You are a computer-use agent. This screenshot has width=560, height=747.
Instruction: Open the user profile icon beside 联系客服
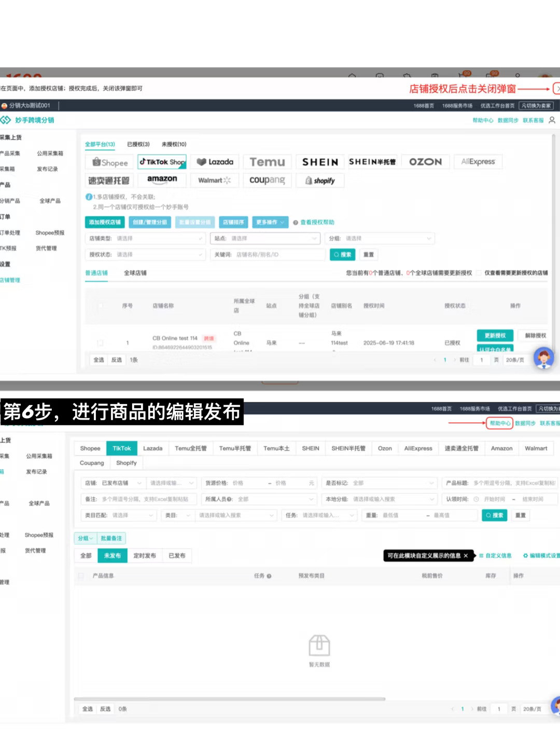click(x=552, y=120)
